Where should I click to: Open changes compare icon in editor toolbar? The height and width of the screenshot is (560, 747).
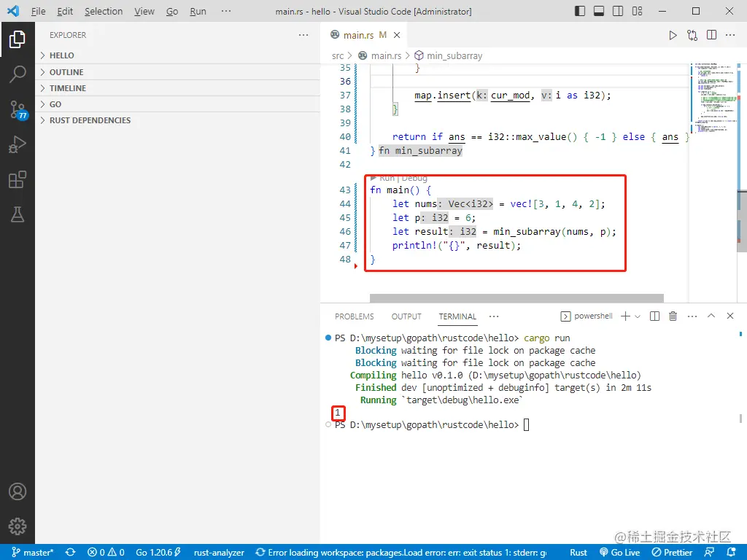tap(692, 35)
